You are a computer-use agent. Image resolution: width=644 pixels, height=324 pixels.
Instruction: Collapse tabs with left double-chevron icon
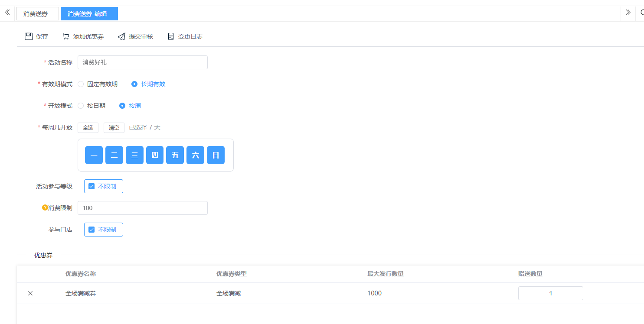click(7, 13)
